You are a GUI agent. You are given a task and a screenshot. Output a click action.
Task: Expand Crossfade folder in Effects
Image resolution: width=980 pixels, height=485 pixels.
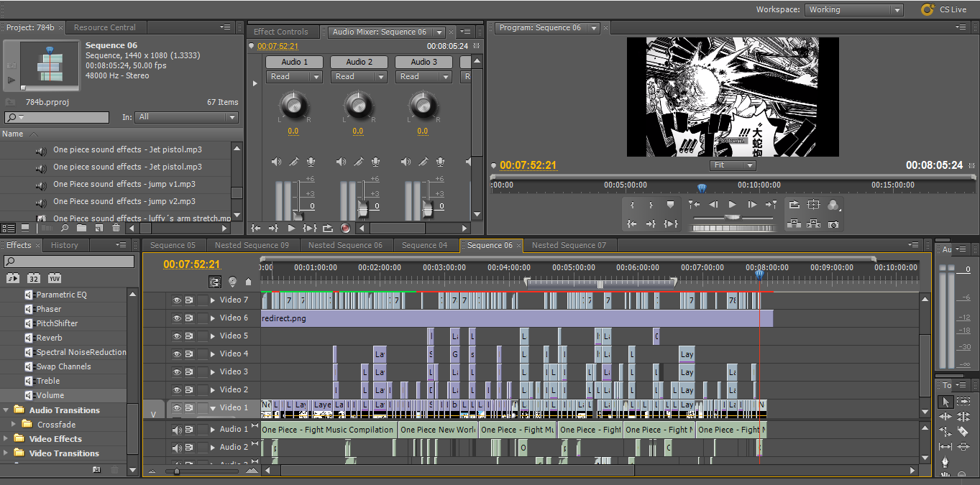[14, 425]
